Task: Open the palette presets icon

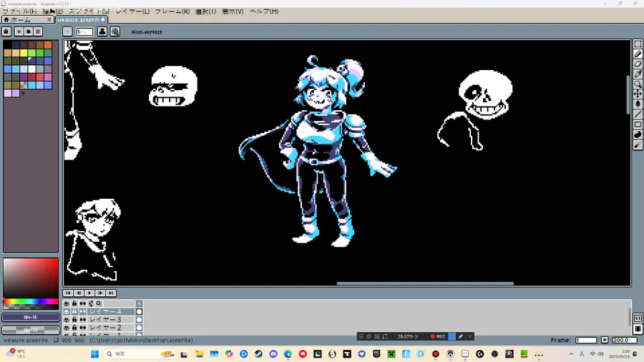Action: [29, 31]
